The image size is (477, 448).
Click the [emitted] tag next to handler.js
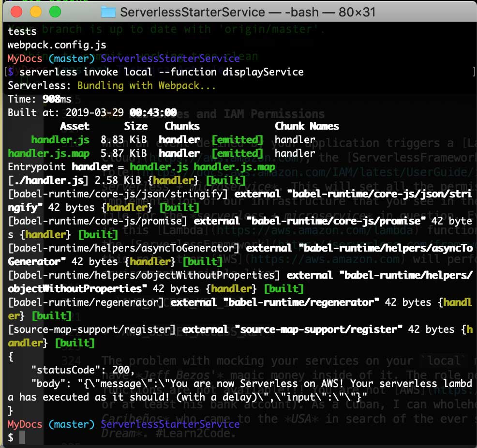tap(238, 139)
